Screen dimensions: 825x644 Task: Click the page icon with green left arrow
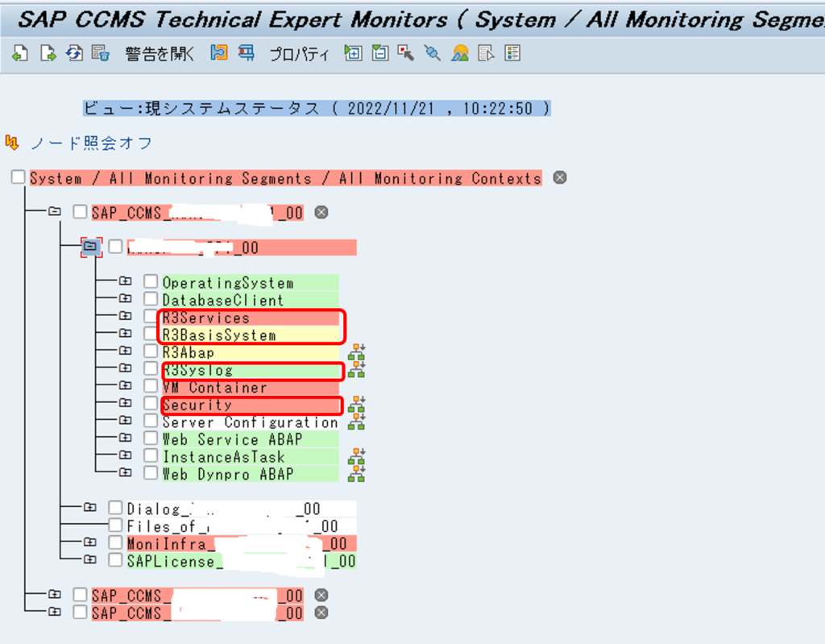pyautogui.click(x=20, y=53)
